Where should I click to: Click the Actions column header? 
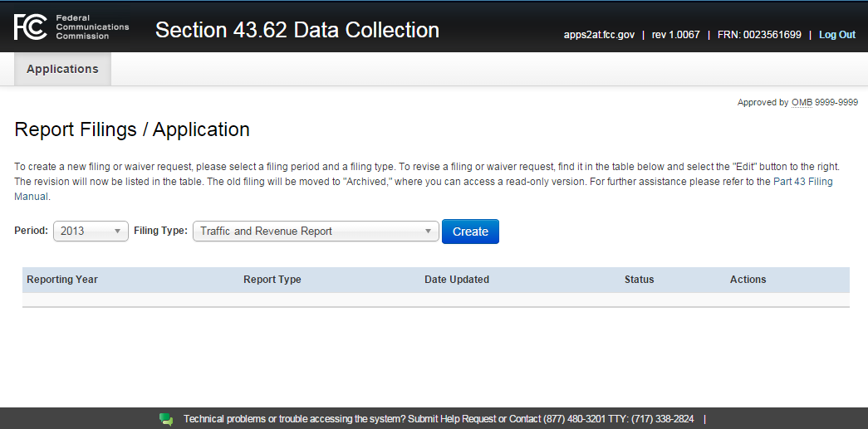tap(748, 280)
